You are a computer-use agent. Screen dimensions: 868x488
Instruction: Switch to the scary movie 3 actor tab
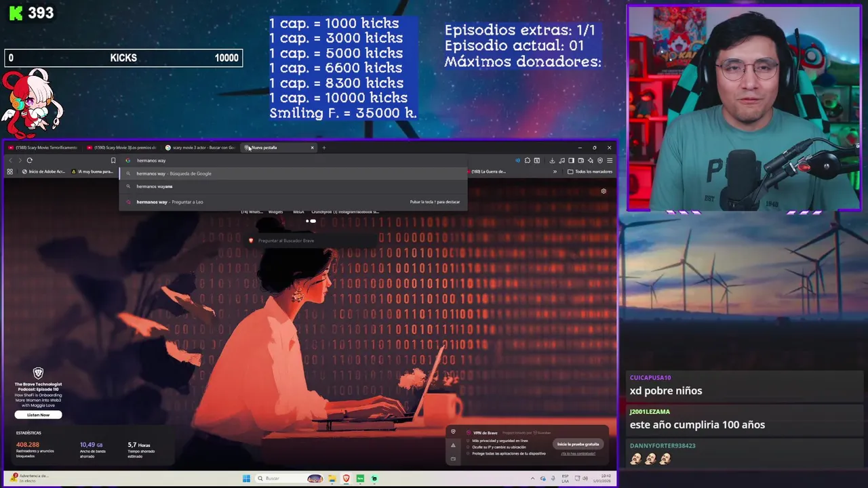coord(201,147)
